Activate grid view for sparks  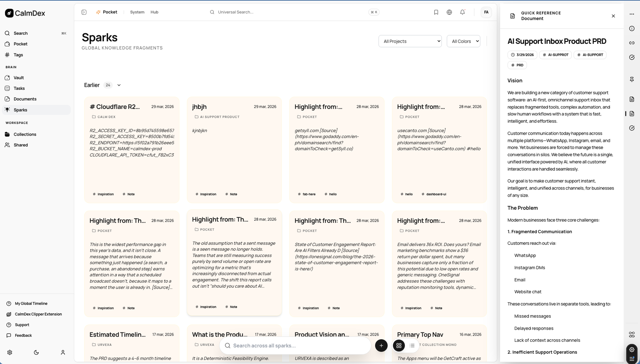[399, 346]
